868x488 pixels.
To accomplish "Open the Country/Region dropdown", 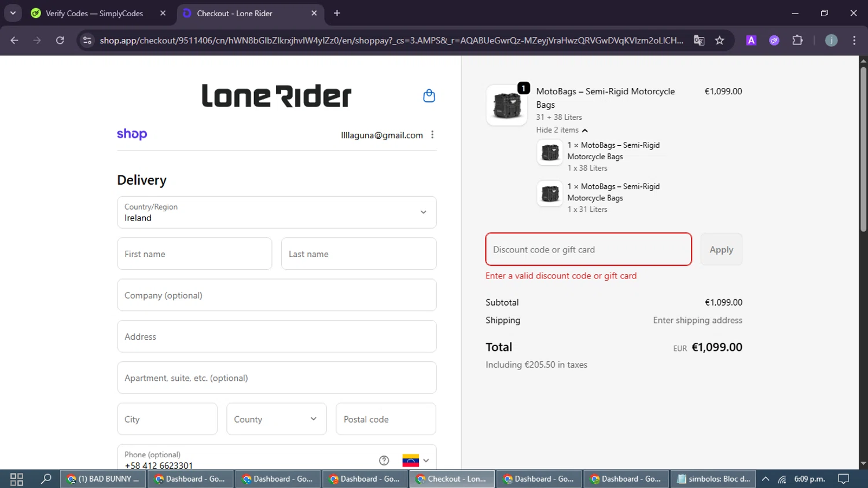I will click(277, 212).
